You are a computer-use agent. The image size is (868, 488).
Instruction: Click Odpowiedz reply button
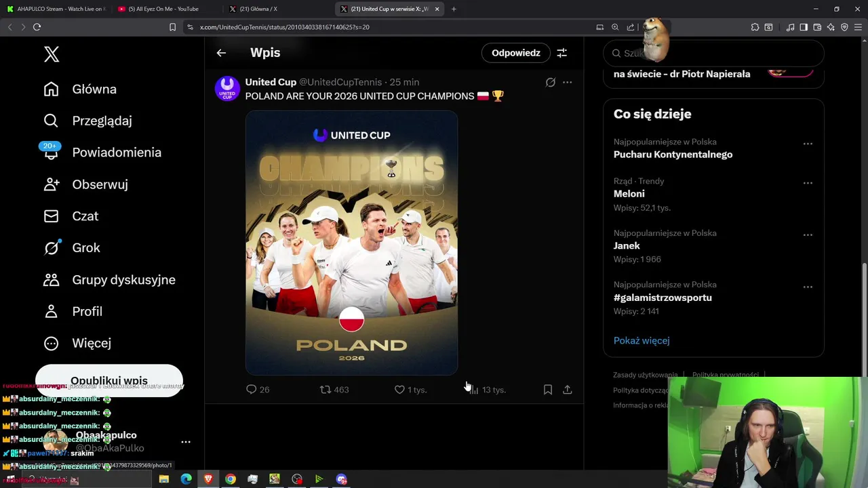click(x=516, y=53)
